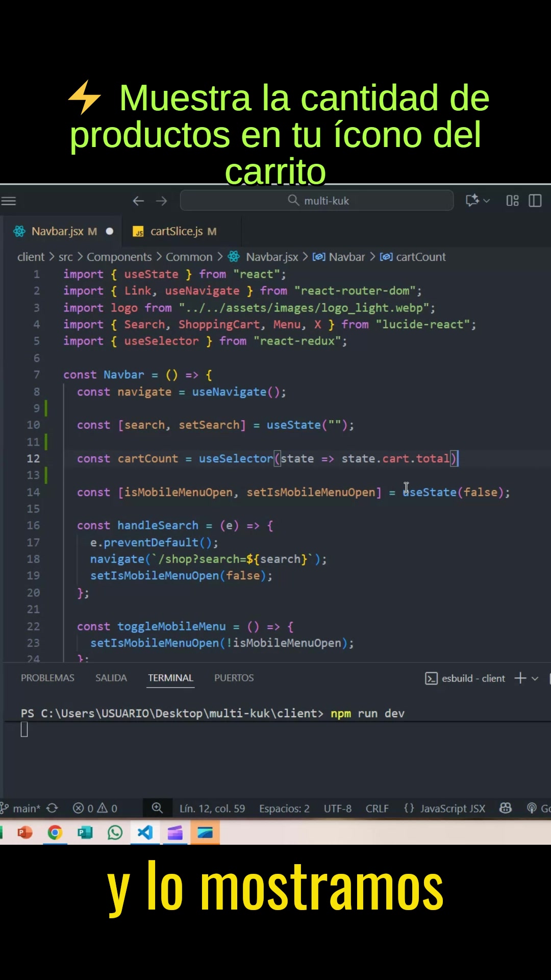Select the Navbar.jsx breadcrumb segment
Image resolution: width=551 pixels, height=980 pixels.
pyautogui.click(x=272, y=257)
